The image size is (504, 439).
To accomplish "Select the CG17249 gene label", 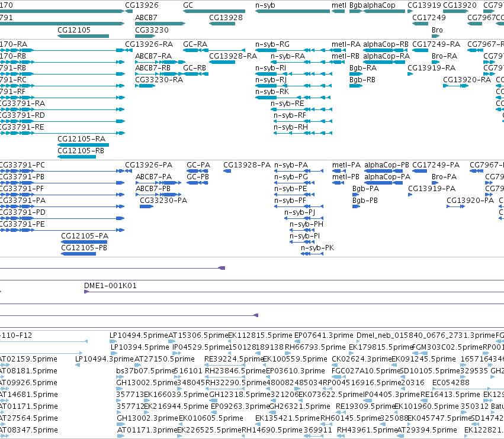I will click(429, 18).
